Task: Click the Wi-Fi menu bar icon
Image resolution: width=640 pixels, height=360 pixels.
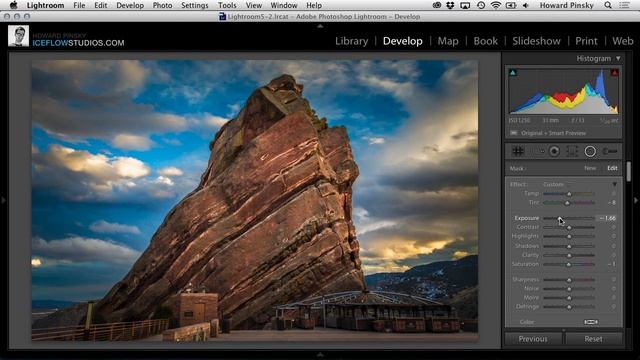Action: [x=496, y=5]
